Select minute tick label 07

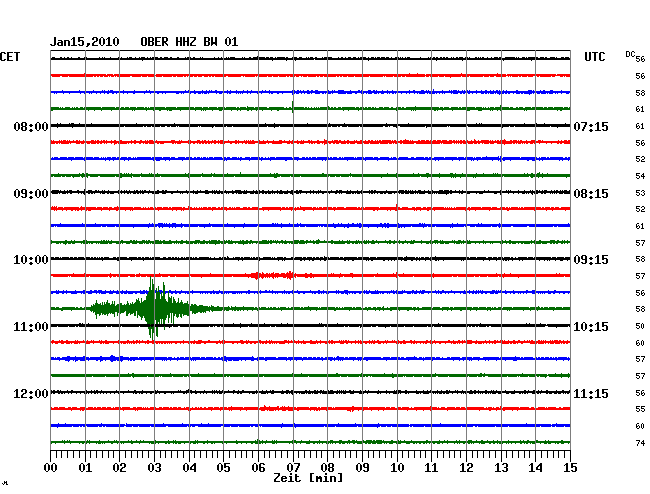click(x=293, y=468)
